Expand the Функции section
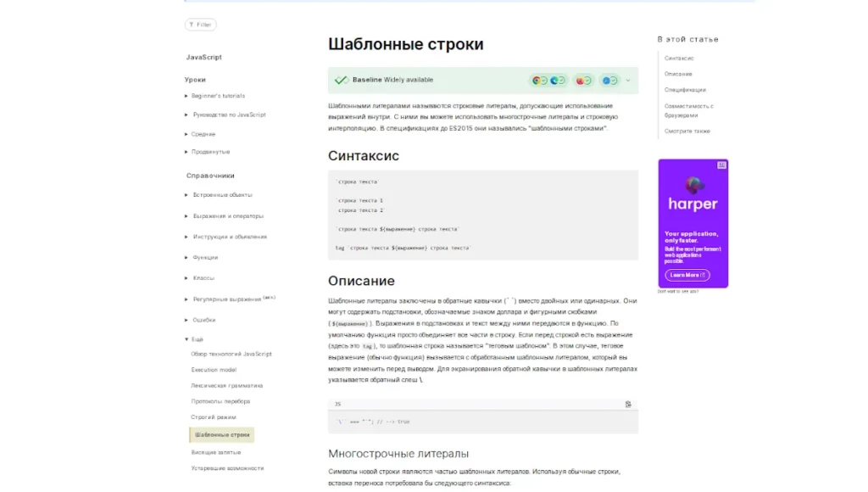Image resolution: width=868 pixels, height=492 pixels. pyautogui.click(x=202, y=258)
